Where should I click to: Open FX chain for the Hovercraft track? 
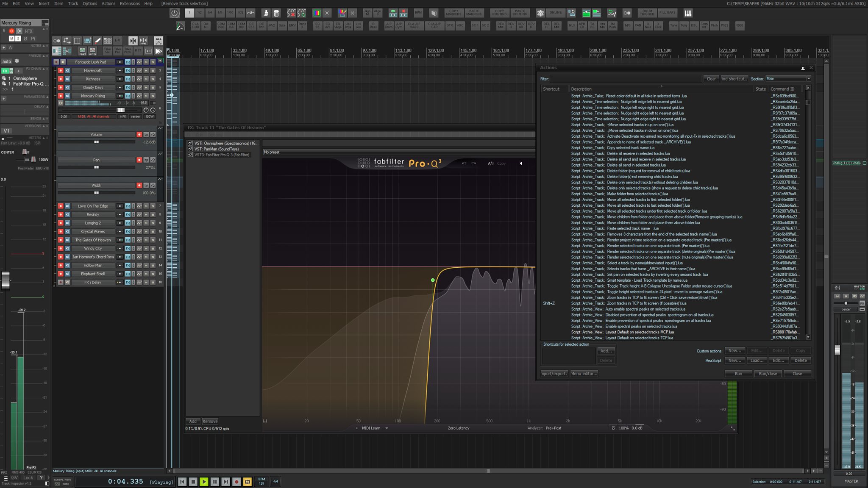128,71
